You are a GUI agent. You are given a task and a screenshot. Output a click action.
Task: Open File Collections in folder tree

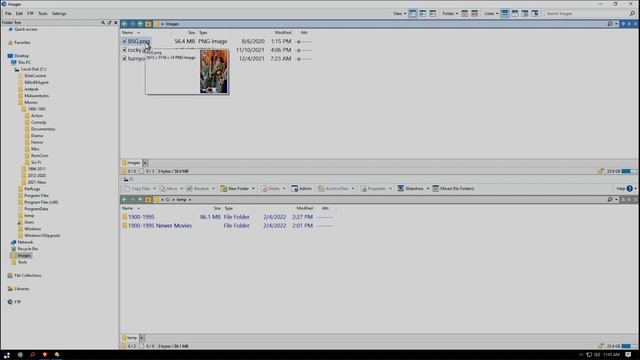coord(27,276)
